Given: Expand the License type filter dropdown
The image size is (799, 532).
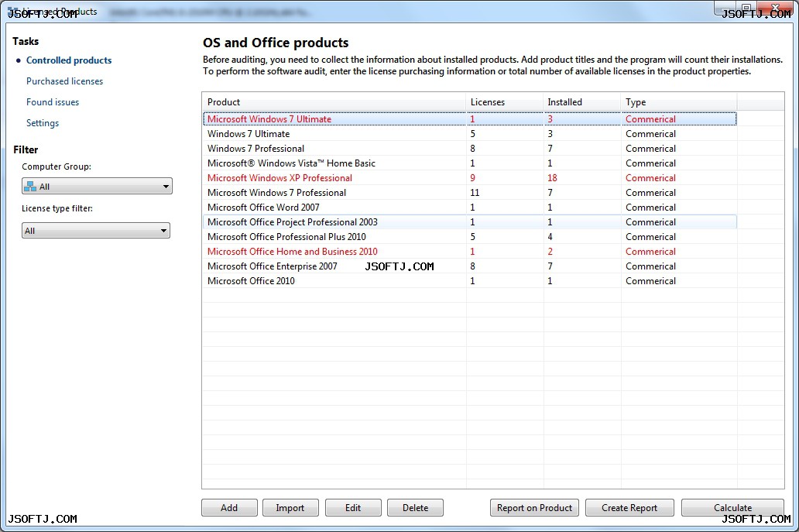Looking at the screenshot, I should (x=96, y=230).
